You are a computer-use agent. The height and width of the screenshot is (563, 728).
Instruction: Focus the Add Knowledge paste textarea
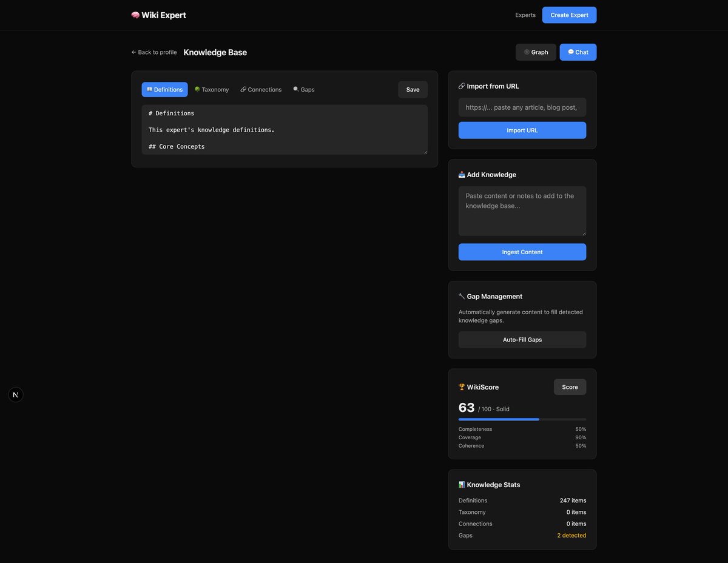point(522,211)
